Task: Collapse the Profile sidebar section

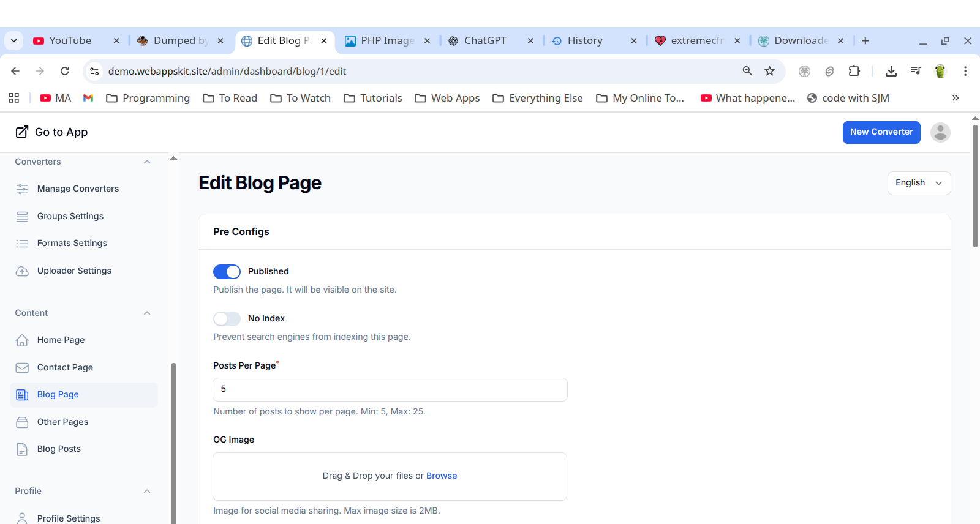Action: [x=147, y=492]
